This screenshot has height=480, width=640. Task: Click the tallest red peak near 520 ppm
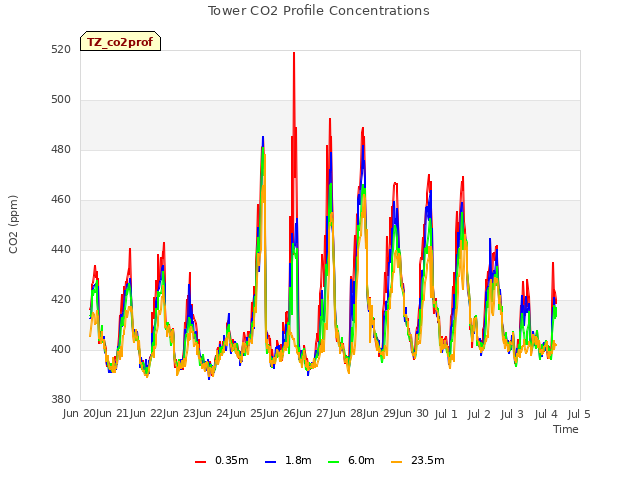(x=294, y=53)
